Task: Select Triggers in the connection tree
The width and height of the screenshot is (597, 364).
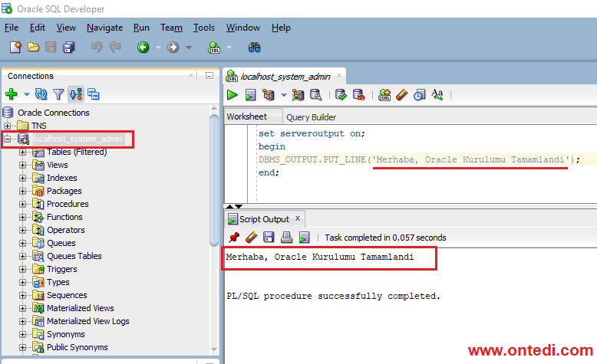Action: (x=61, y=269)
